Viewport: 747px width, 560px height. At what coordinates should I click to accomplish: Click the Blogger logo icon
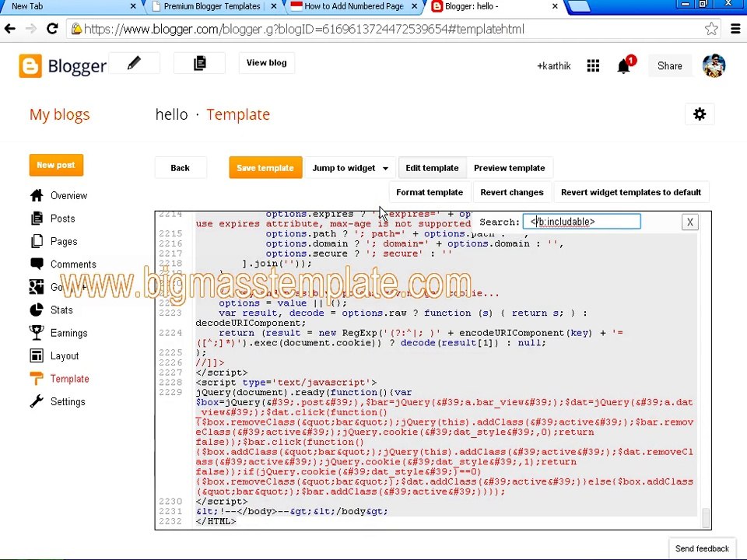30,65
